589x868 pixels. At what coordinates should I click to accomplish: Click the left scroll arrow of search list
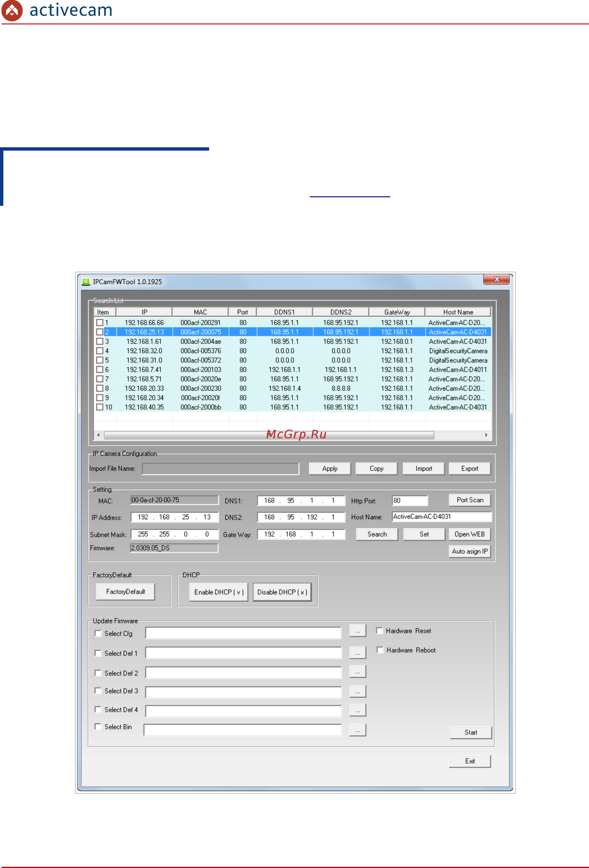click(98, 435)
